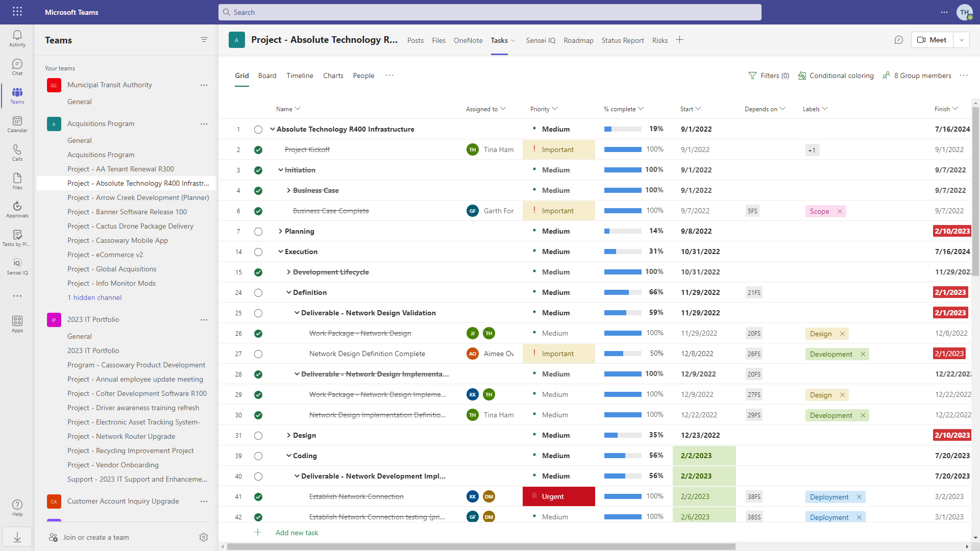
Task: Switch to the Board view
Action: (x=267, y=76)
